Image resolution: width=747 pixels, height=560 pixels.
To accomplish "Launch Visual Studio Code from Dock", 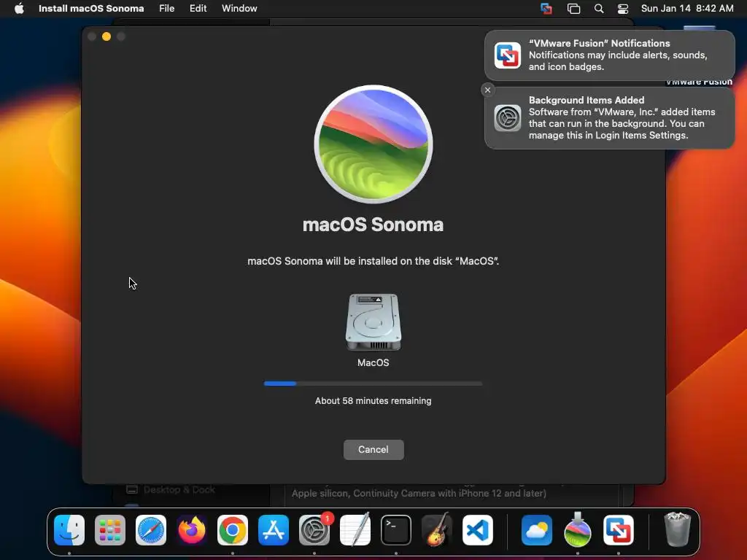I will click(x=478, y=530).
